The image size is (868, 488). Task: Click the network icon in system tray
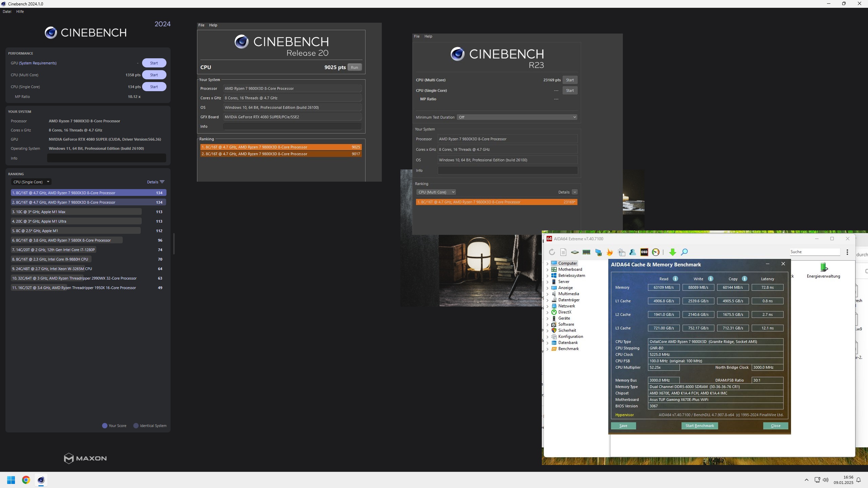point(817,480)
